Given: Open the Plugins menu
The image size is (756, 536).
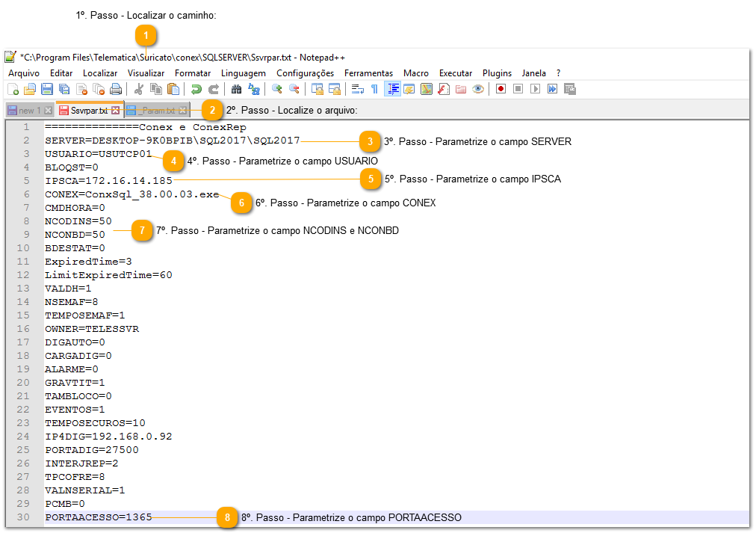Looking at the screenshot, I should point(497,73).
